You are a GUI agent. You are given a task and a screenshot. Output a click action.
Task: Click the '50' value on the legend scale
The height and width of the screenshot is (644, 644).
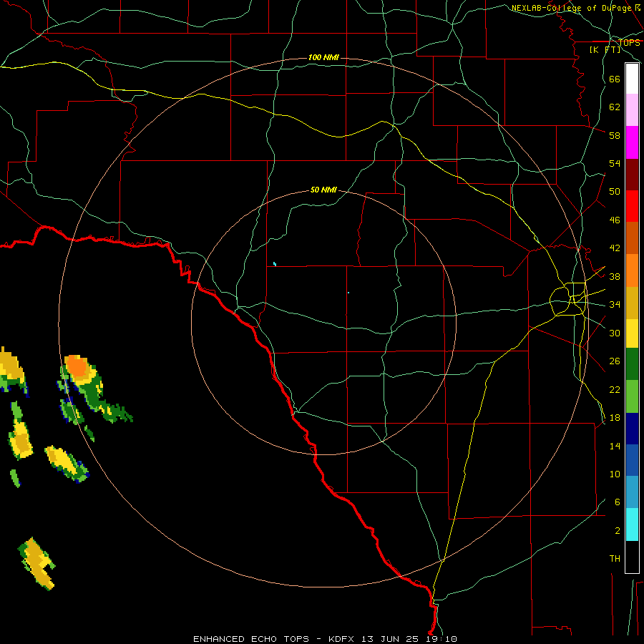click(615, 192)
